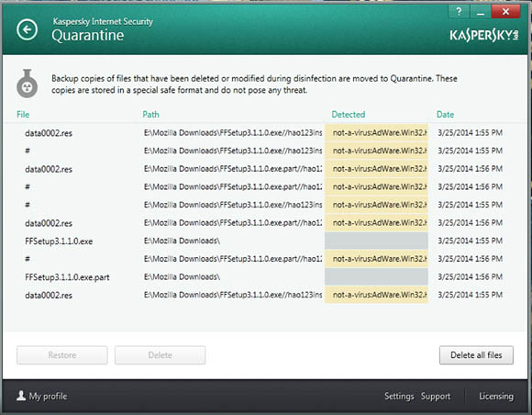Viewport: 532px width, 415px height.
Task: Sort the list by the File column
Action: [x=23, y=115]
